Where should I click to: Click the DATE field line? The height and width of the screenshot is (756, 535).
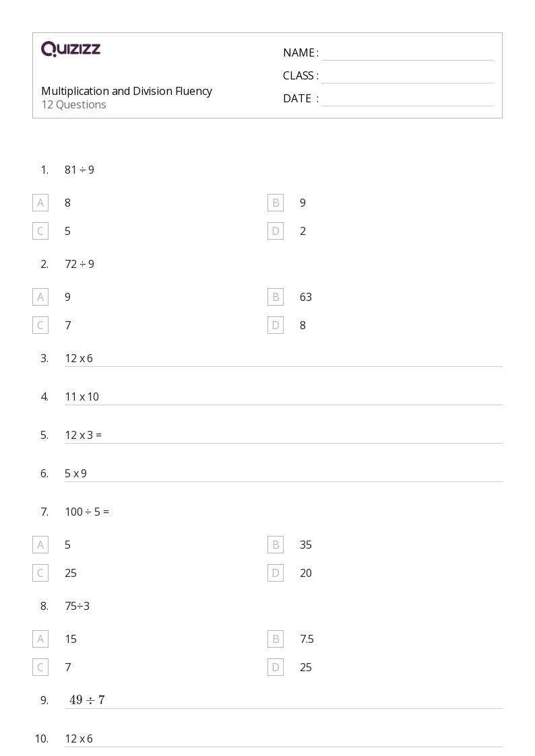[x=407, y=100]
